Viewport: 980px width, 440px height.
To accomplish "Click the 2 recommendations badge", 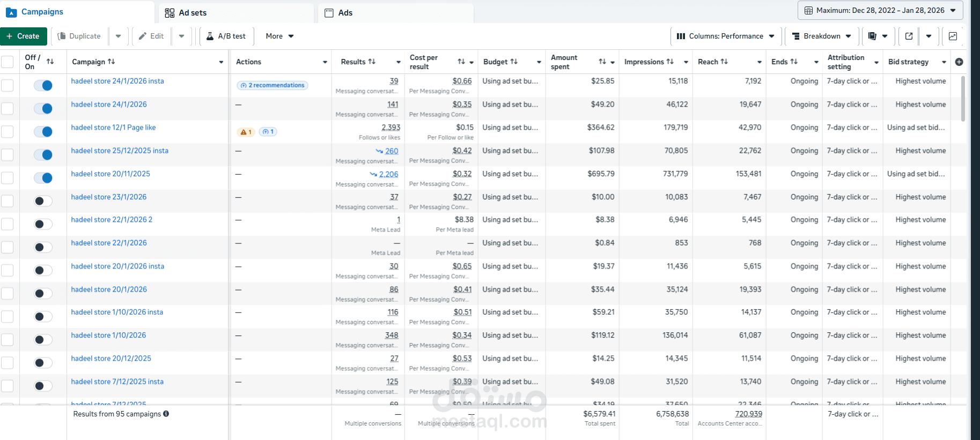I will [272, 85].
